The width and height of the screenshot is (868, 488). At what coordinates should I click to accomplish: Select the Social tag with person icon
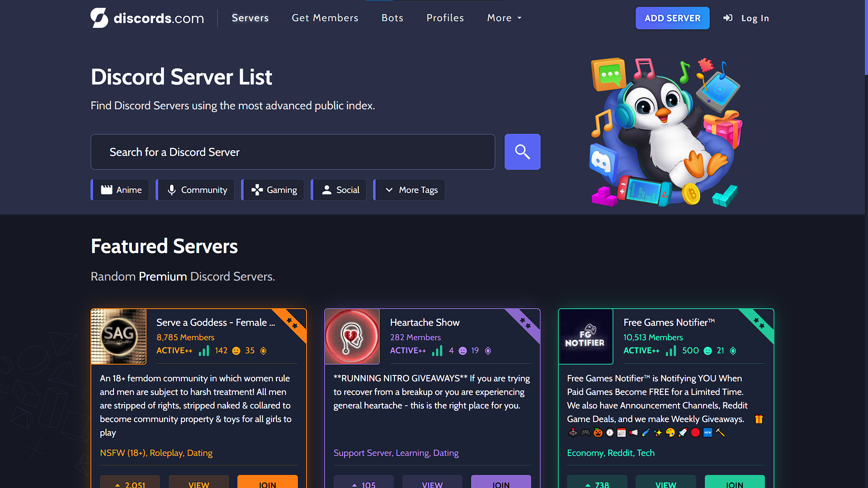pyautogui.click(x=339, y=190)
